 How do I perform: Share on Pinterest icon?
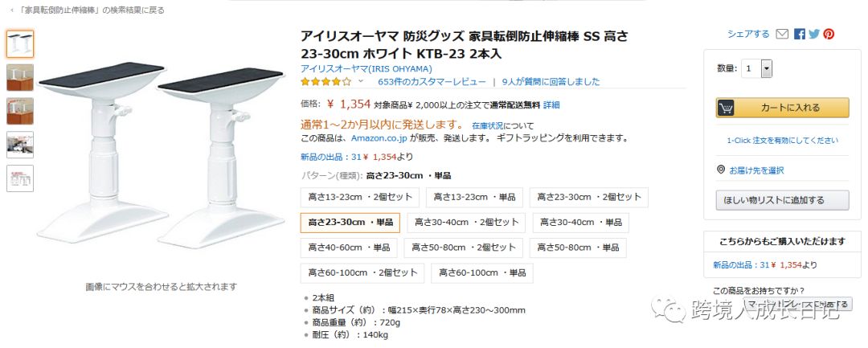[829, 35]
